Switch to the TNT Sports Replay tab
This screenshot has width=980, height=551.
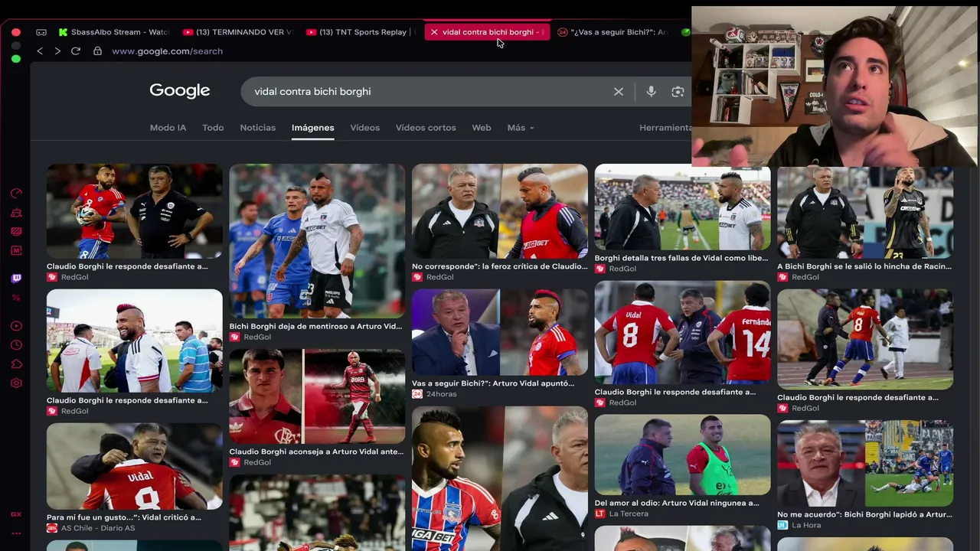click(x=361, y=32)
